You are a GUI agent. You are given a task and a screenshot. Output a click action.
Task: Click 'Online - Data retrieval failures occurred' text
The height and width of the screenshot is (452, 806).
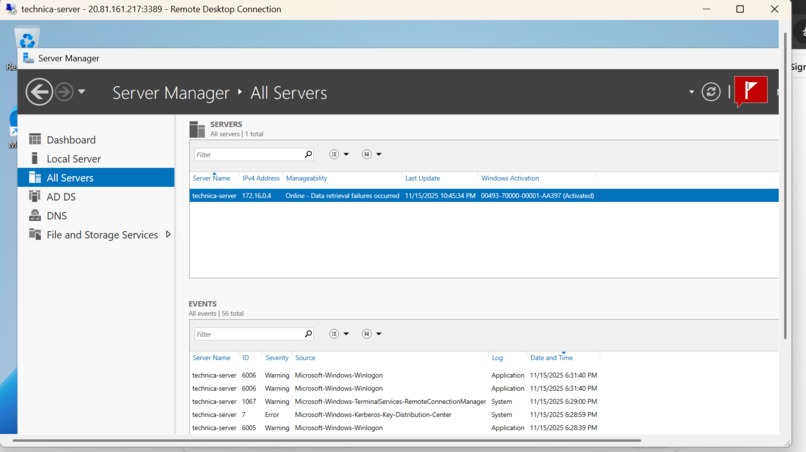click(x=342, y=195)
